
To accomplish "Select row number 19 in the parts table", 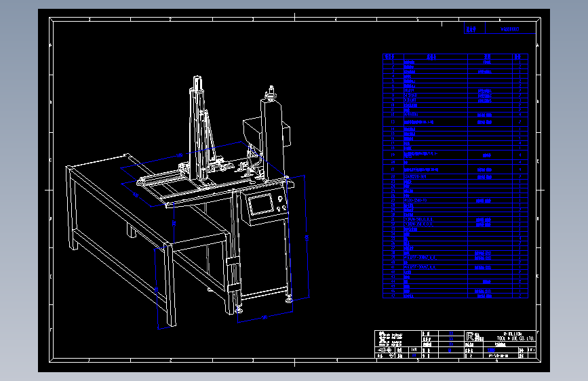I will (455, 155).
